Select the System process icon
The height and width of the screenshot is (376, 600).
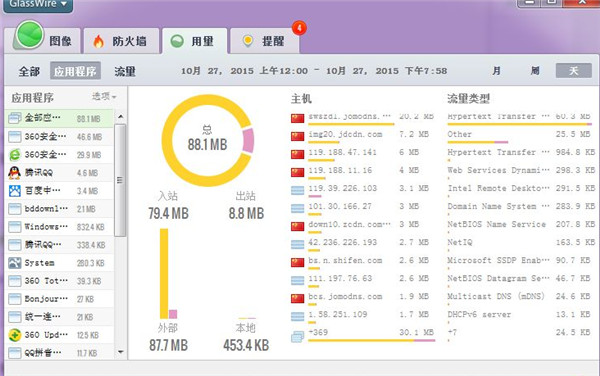click(x=15, y=263)
